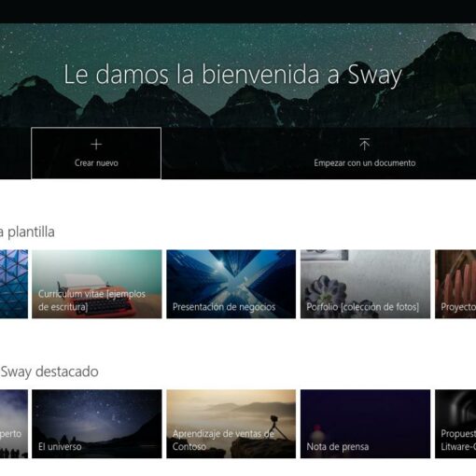476x476 pixels.
Task: Click the 'Sway destacado' section heading
Action: pos(49,371)
